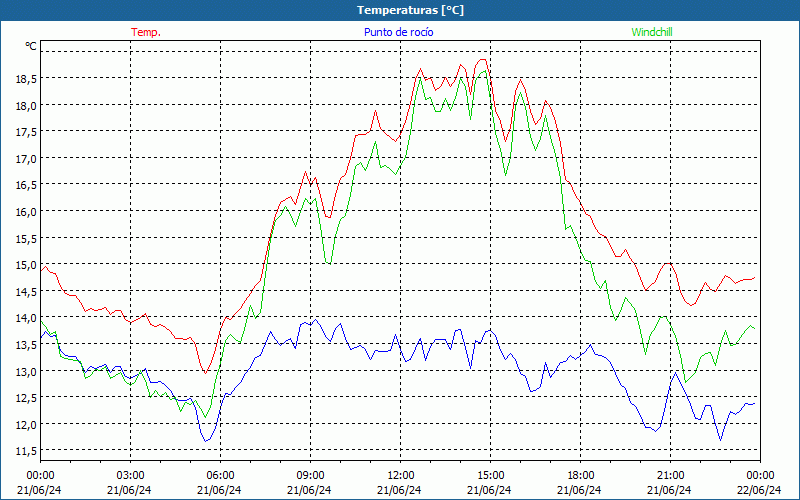The width and height of the screenshot is (800, 500).
Task: Click the '16,5' y-axis value
Action: click(x=26, y=185)
